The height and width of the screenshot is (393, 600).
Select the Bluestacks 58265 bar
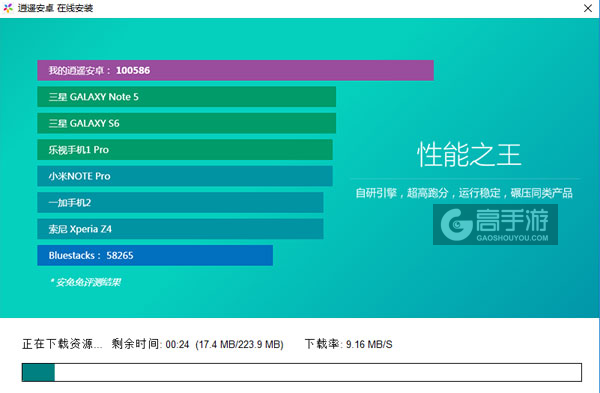click(x=155, y=255)
